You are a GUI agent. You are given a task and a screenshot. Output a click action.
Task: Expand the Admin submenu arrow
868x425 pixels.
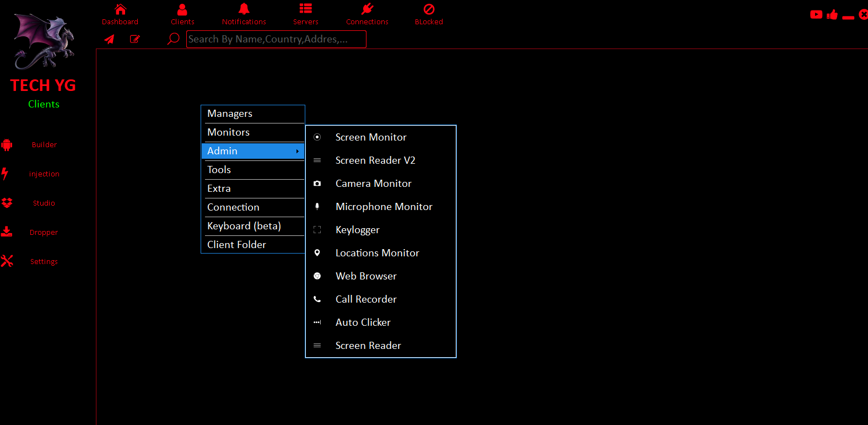(x=297, y=151)
